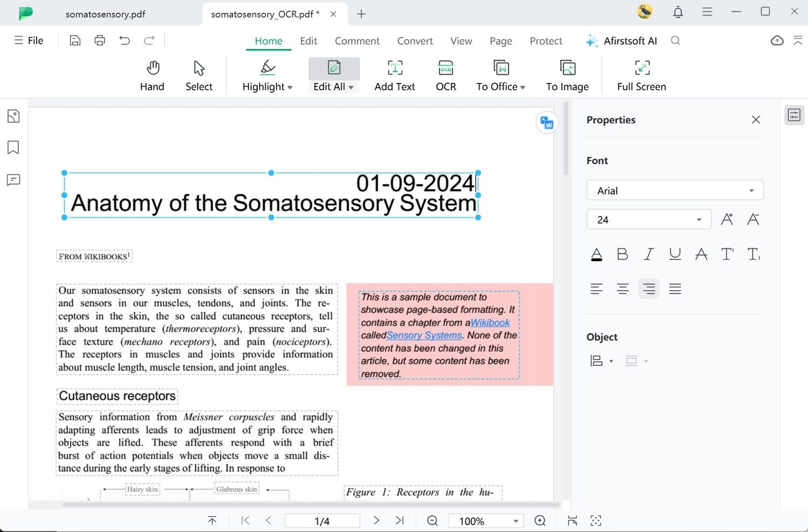
Task: Close the Properties panel
Action: coord(756,120)
